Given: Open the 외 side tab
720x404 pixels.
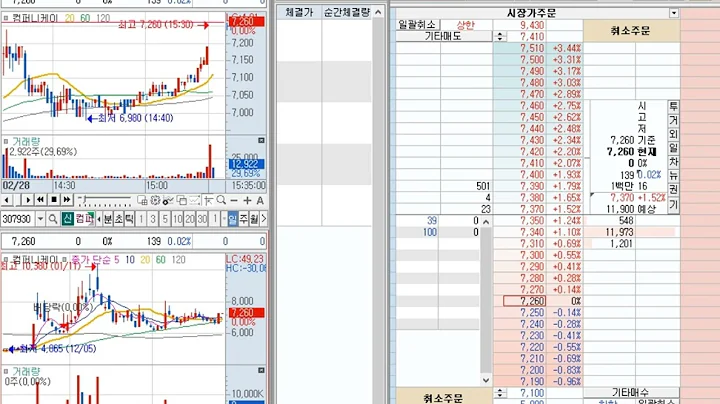Looking at the screenshot, I should pyautogui.click(x=673, y=134).
